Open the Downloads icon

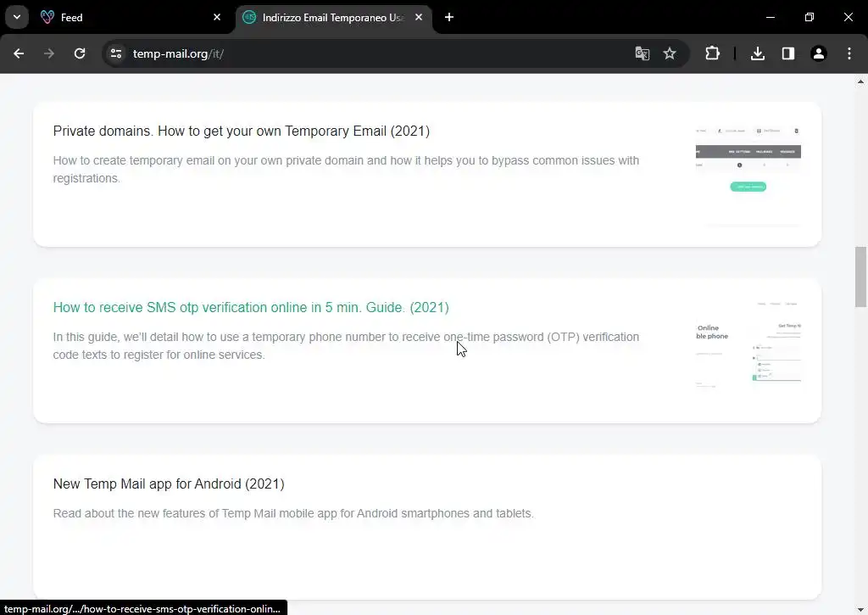pos(758,53)
